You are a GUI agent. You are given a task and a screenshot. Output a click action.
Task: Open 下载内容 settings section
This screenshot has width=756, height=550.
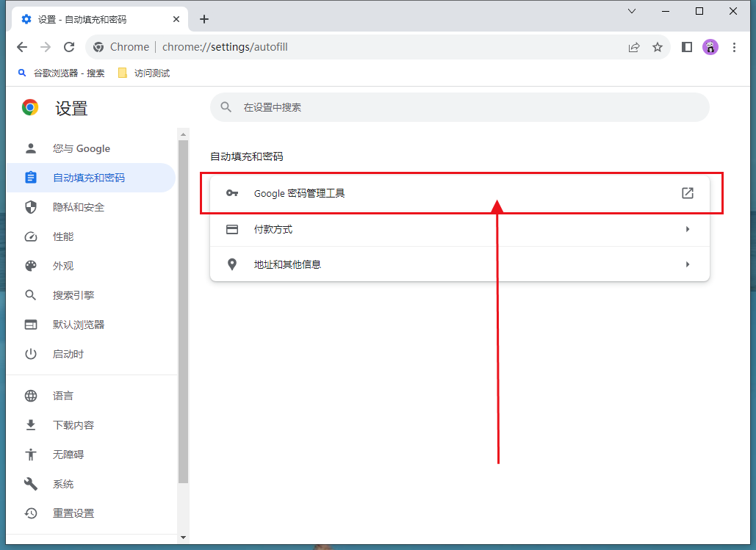pos(91,425)
